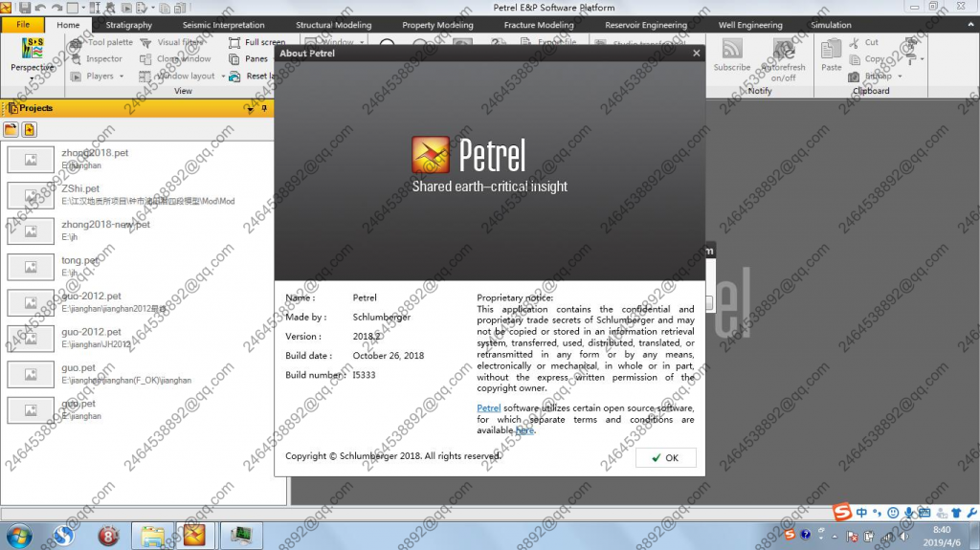Follow the Petrel link in proprietary notice
Viewport: 980px width, 550px height.
pyautogui.click(x=489, y=408)
